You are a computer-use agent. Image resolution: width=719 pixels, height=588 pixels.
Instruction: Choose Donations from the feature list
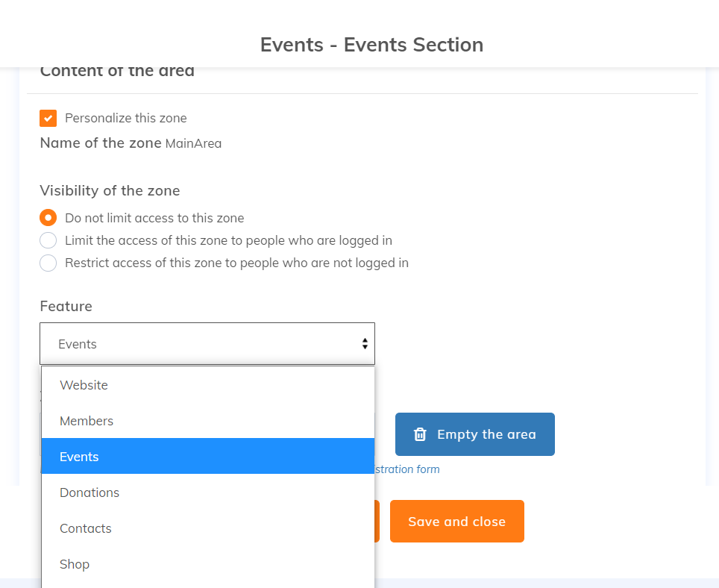coord(90,492)
